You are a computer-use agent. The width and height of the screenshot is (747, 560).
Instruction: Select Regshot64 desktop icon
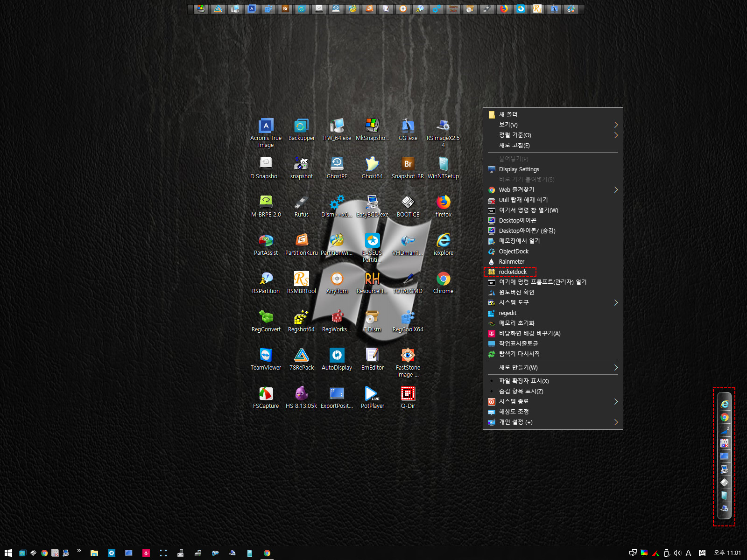pyautogui.click(x=301, y=321)
